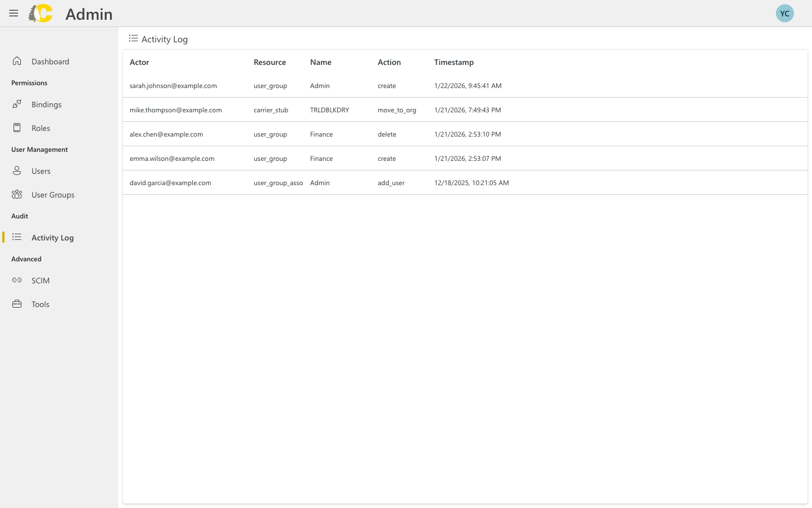Select the Bindings icon in the sidebar
This screenshot has height=508, width=812.
pyautogui.click(x=17, y=104)
